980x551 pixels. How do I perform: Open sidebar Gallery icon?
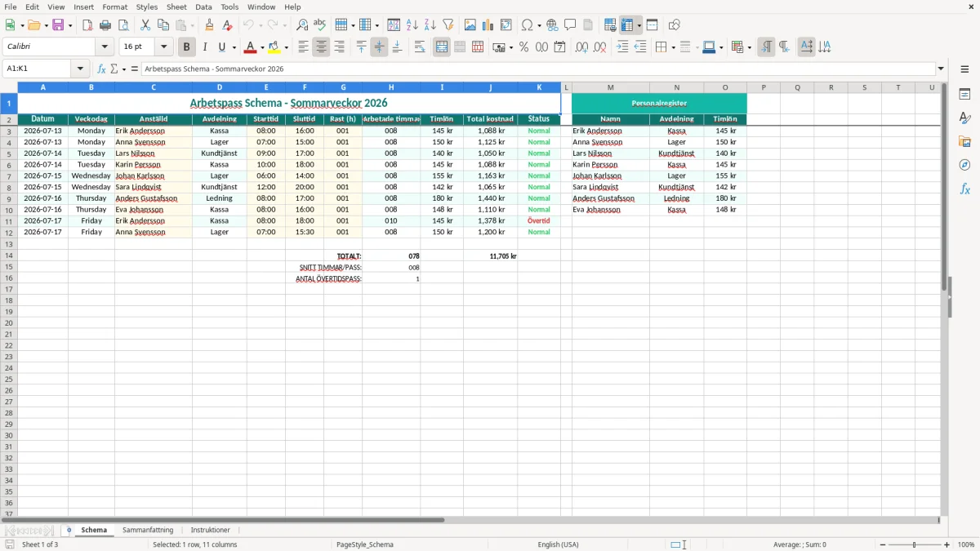point(964,141)
